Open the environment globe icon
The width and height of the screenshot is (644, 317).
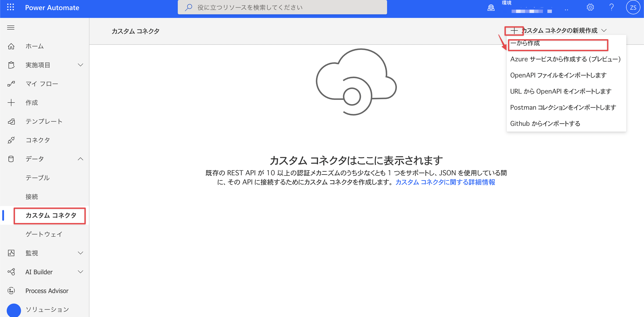[491, 8]
